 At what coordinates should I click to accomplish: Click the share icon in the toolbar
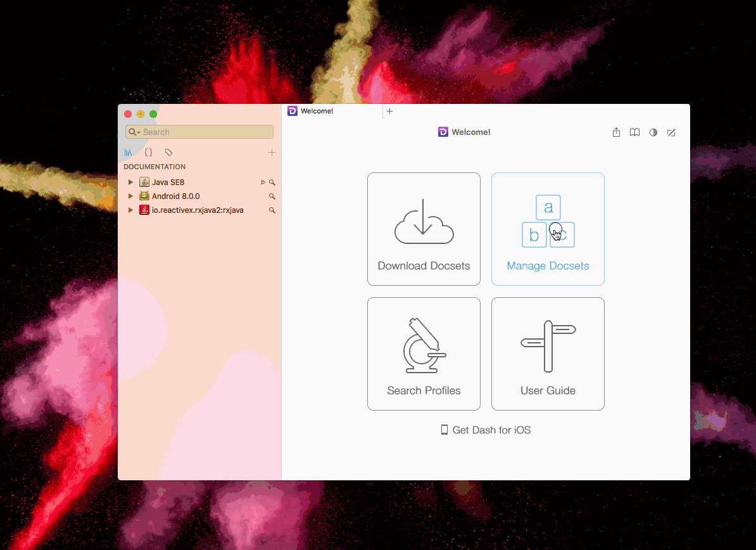[616, 132]
